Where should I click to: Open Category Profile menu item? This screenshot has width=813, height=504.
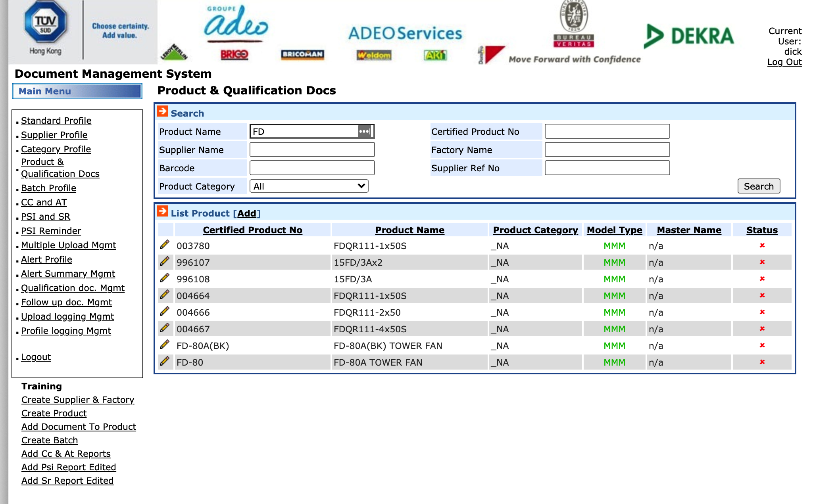coord(56,149)
